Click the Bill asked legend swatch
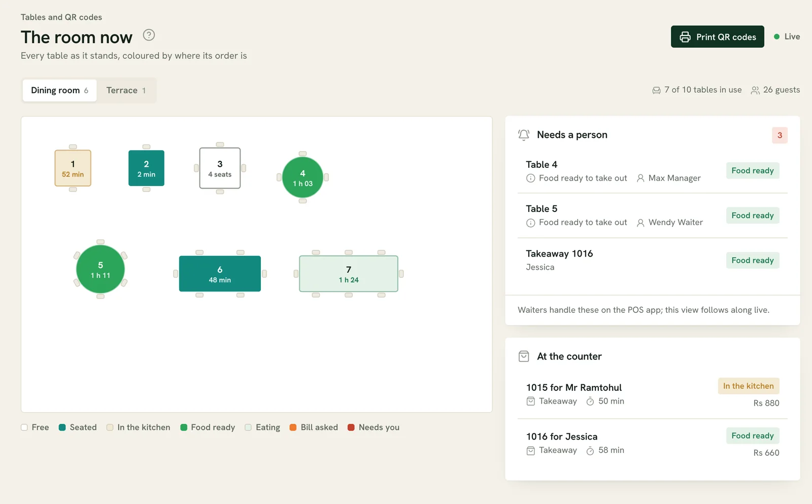This screenshot has height=504, width=812. point(293,427)
